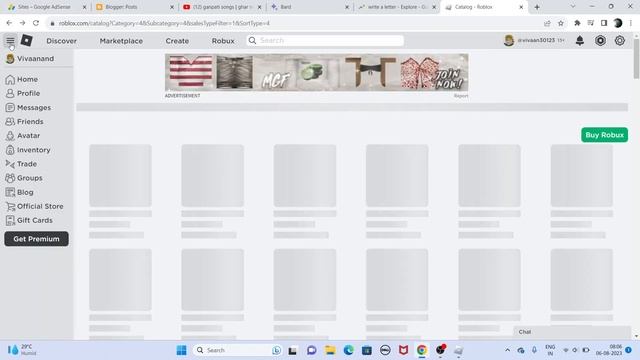The image size is (640, 360).
Task: Open the Chat panel
Action: (571, 332)
